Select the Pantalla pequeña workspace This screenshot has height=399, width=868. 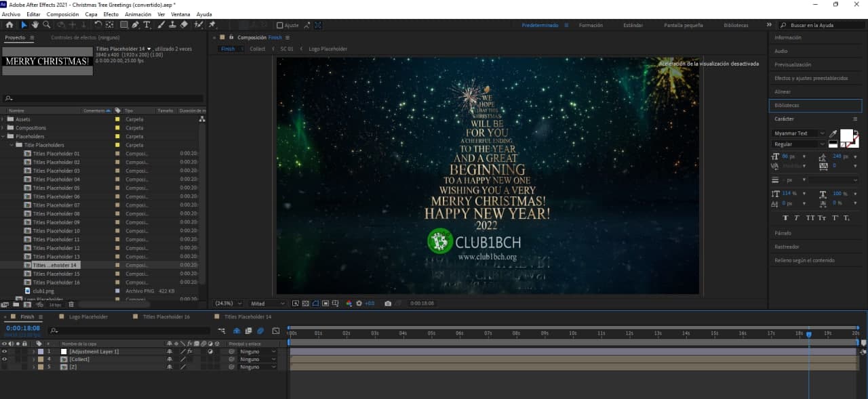click(x=684, y=25)
